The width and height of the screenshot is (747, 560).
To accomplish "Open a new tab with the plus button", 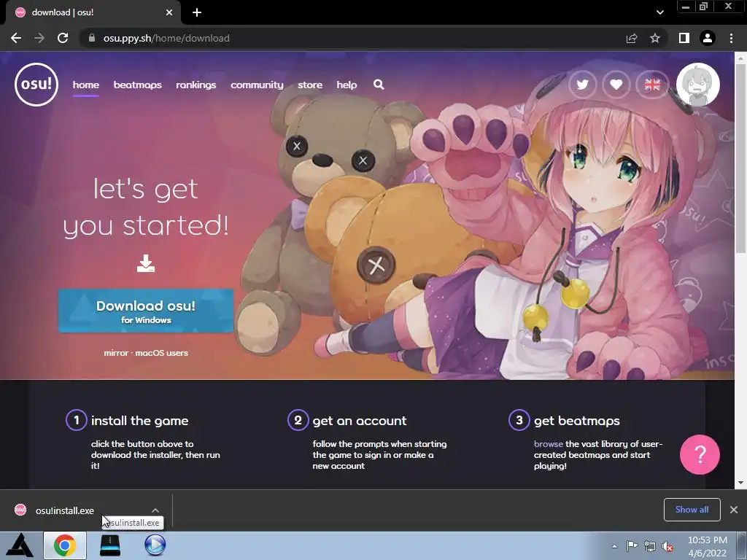I will pos(197,12).
